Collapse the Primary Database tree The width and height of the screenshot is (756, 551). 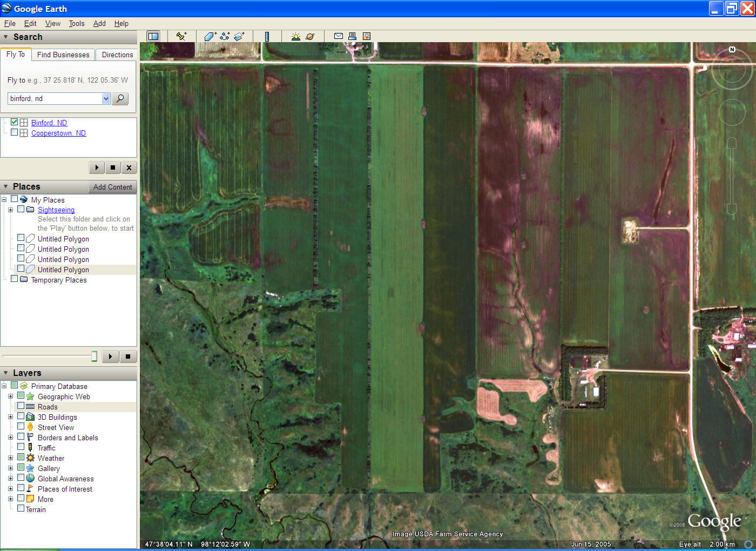pos(4,386)
